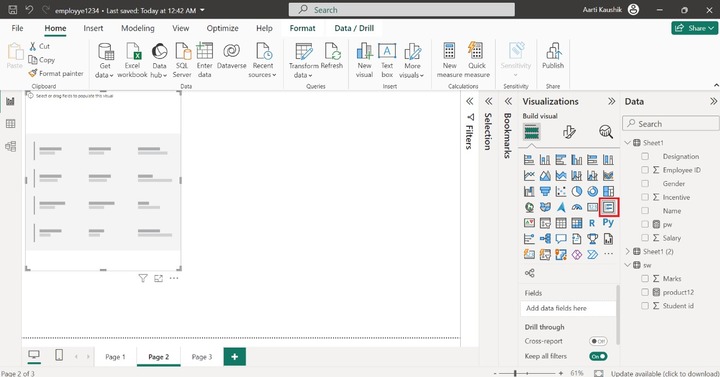Select the Multi-row card visual icon
The image size is (720, 377).
[608, 207]
